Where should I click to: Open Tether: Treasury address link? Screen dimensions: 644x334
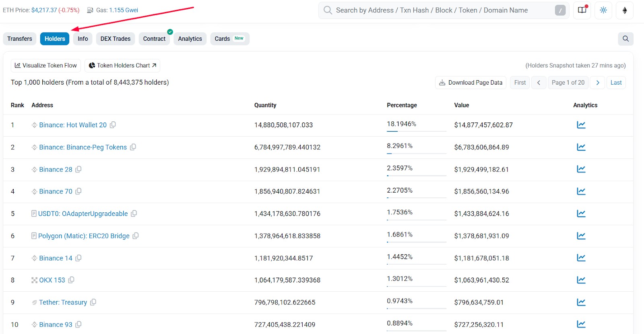tap(63, 302)
